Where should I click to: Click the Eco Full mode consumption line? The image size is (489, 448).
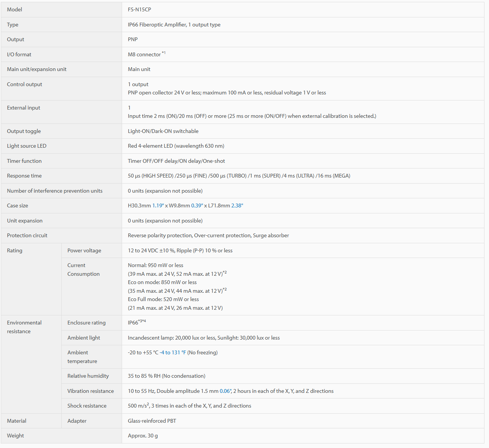pos(163,299)
